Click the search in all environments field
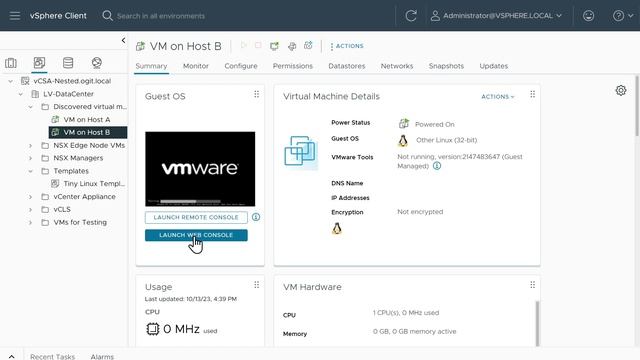The image size is (640, 360). [161, 16]
